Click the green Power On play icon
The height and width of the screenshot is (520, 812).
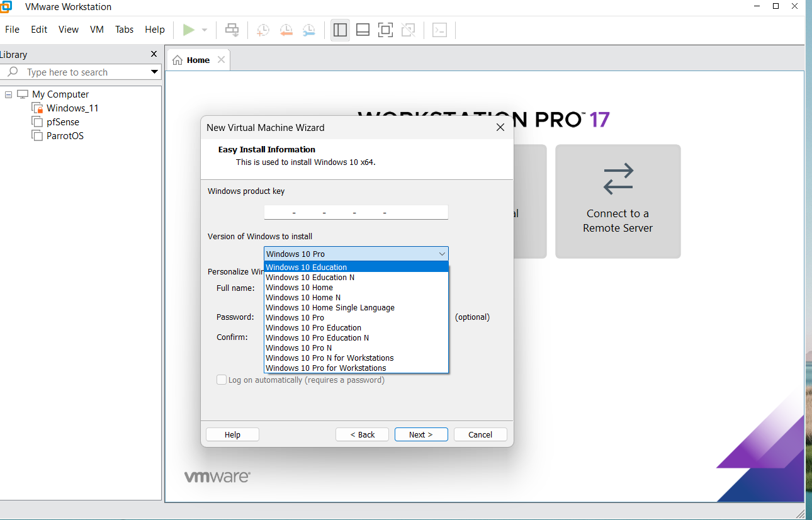coord(188,30)
